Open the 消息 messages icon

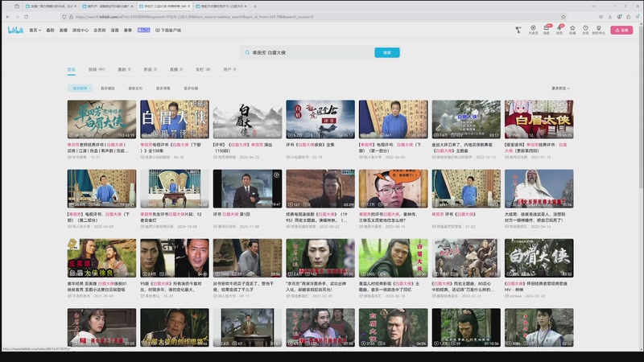pos(547,30)
